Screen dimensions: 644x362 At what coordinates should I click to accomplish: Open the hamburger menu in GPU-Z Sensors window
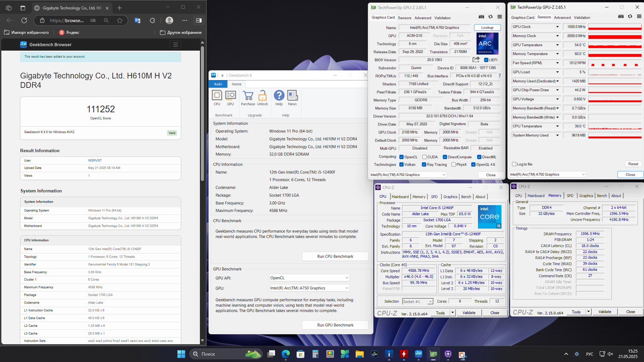pyautogui.click(x=639, y=16)
